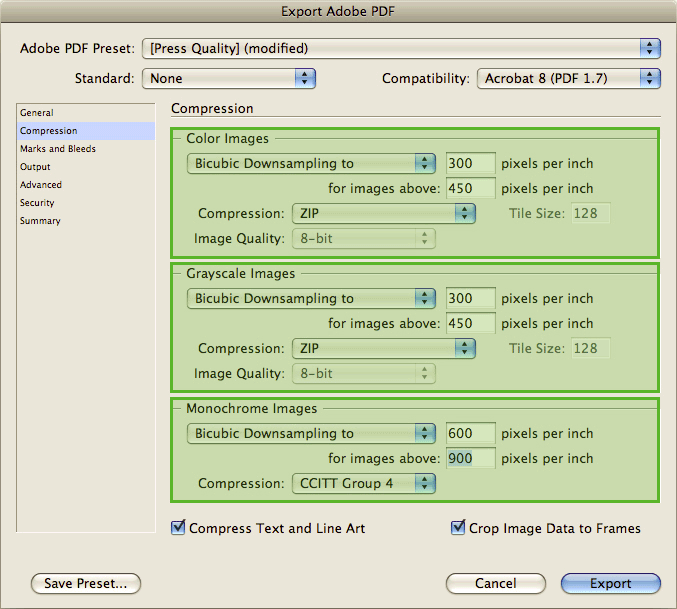Screen dimensions: 677x609
Task: Open Grayscale Images Compression dropdown
Action: [x=383, y=348]
